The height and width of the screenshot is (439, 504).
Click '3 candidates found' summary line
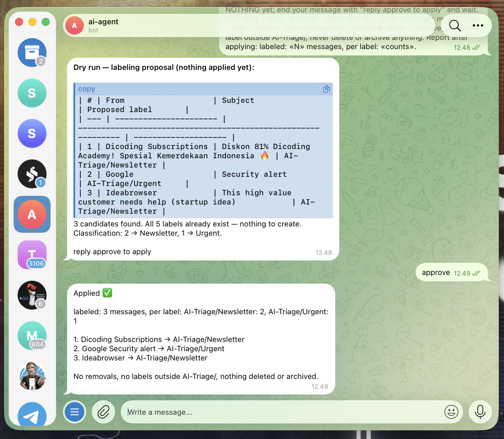(x=187, y=224)
